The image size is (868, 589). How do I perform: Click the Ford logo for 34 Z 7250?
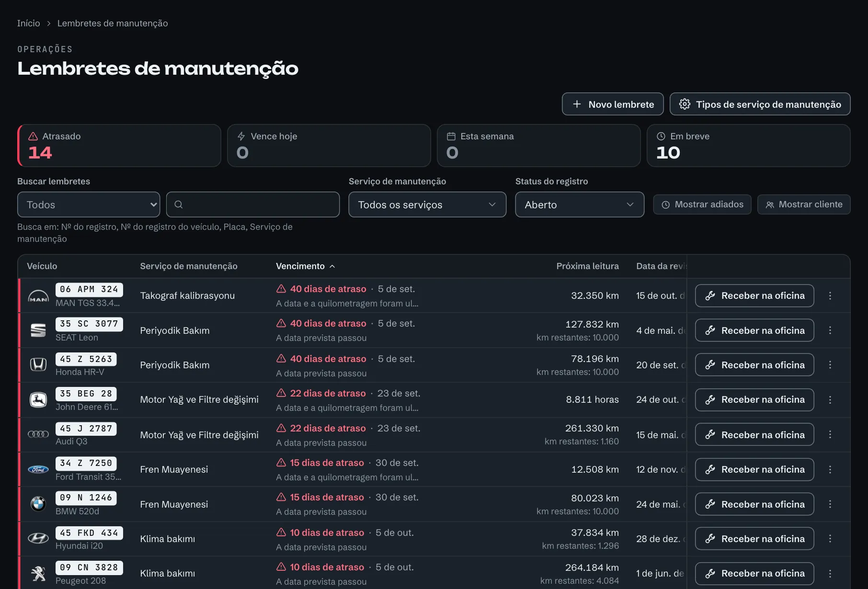click(38, 469)
